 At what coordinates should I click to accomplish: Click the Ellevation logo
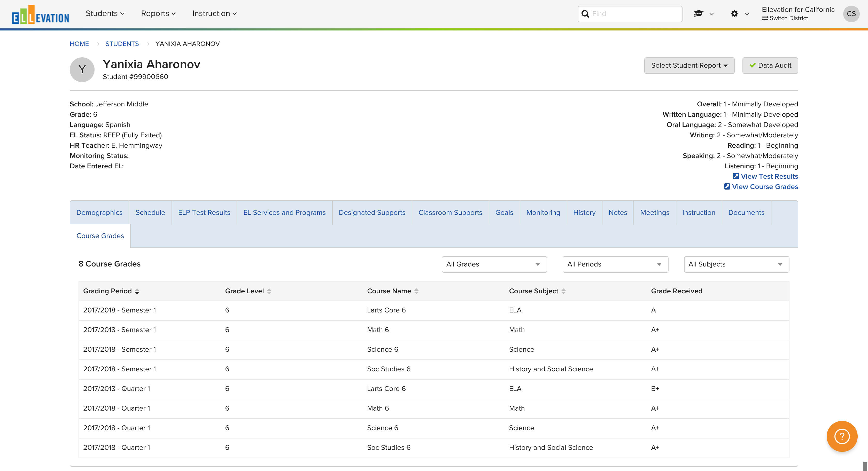[x=41, y=14]
